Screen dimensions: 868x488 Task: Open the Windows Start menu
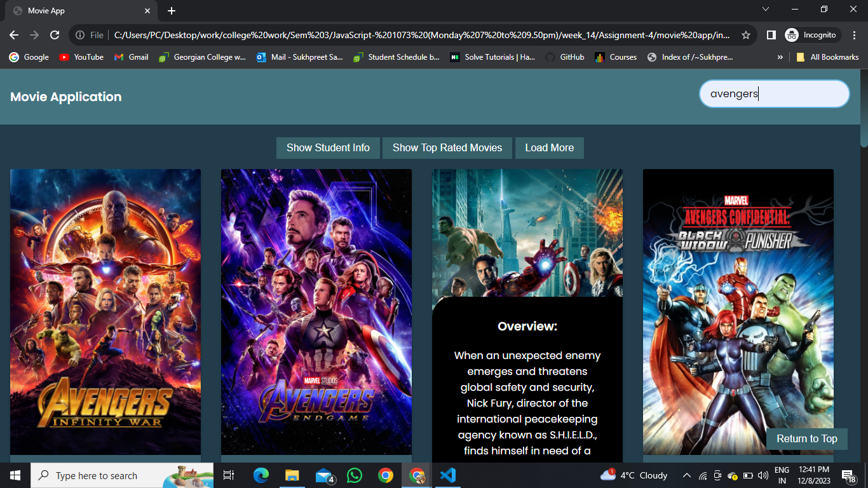coord(15,475)
